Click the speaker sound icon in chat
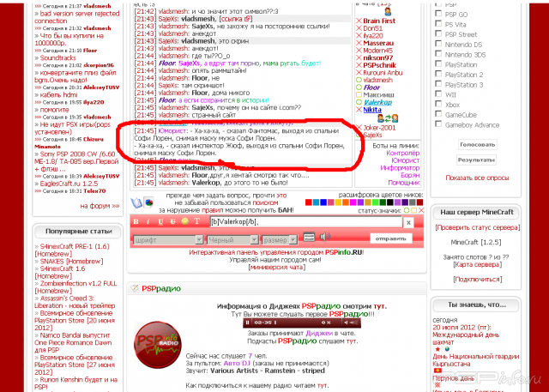The image size is (549, 392). click(x=323, y=238)
